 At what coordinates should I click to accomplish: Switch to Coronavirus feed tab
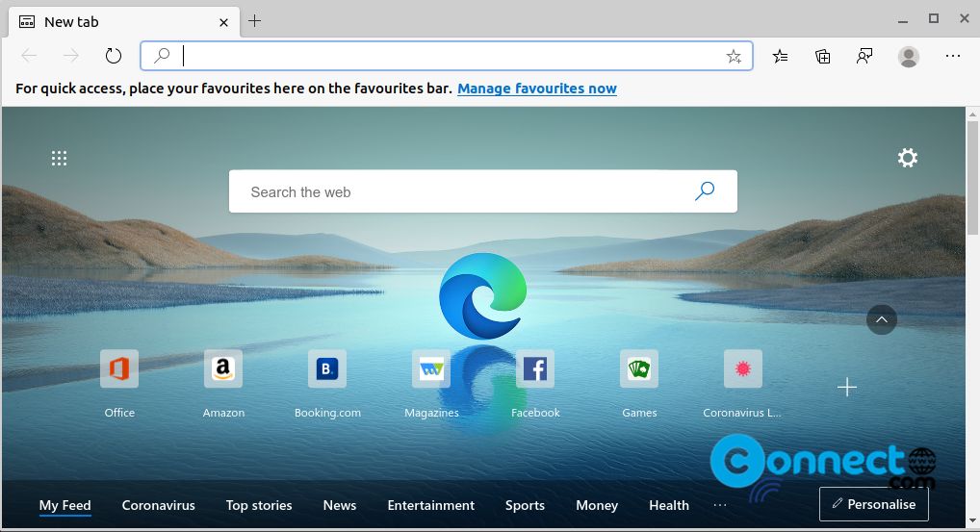[x=158, y=505]
